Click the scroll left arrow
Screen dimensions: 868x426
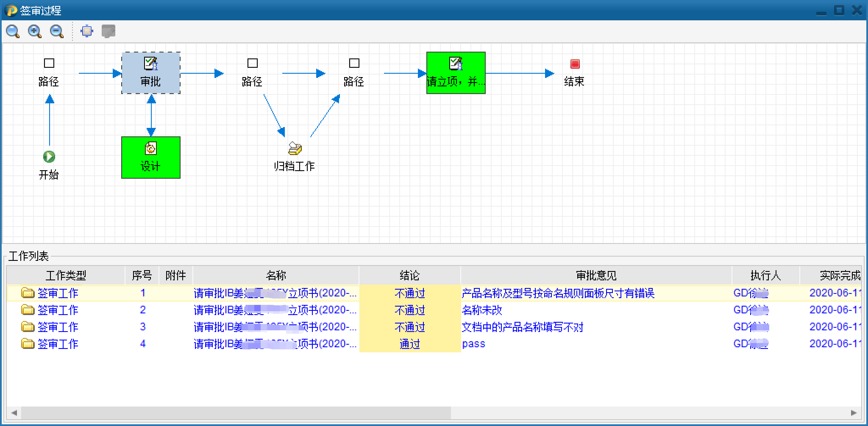[x=14, y=412]
